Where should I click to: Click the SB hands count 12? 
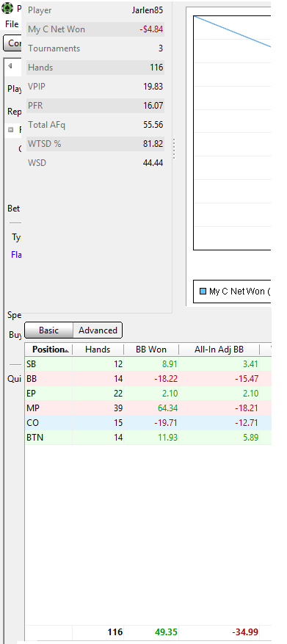(x=118, y=364)
